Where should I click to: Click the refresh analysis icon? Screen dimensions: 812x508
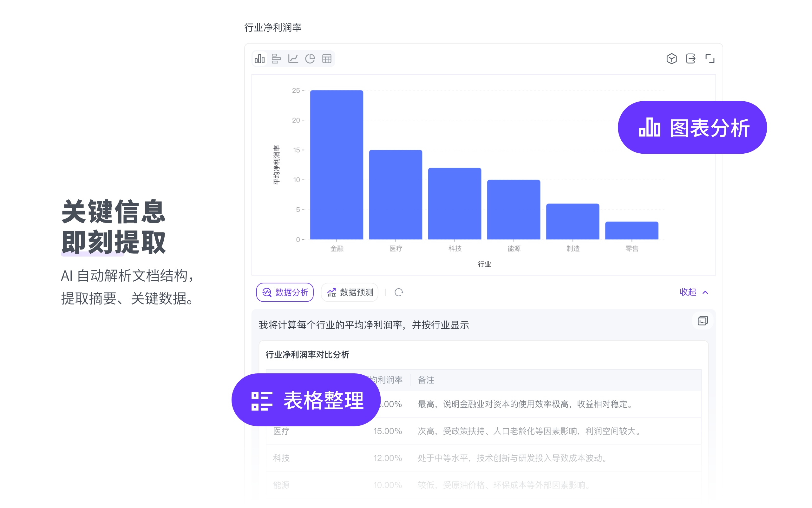pyautogui.click(x=399, y=292)
